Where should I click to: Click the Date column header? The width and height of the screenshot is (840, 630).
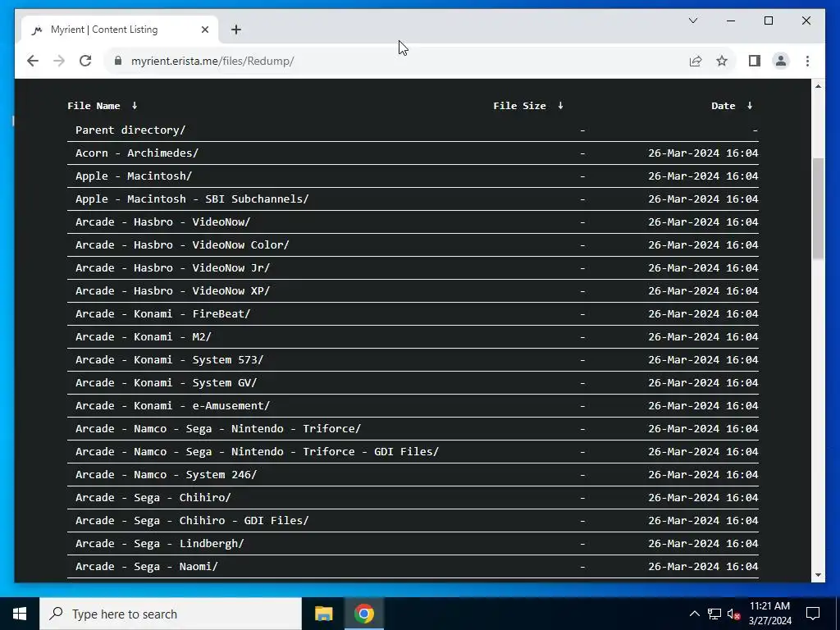click(724, 106)
